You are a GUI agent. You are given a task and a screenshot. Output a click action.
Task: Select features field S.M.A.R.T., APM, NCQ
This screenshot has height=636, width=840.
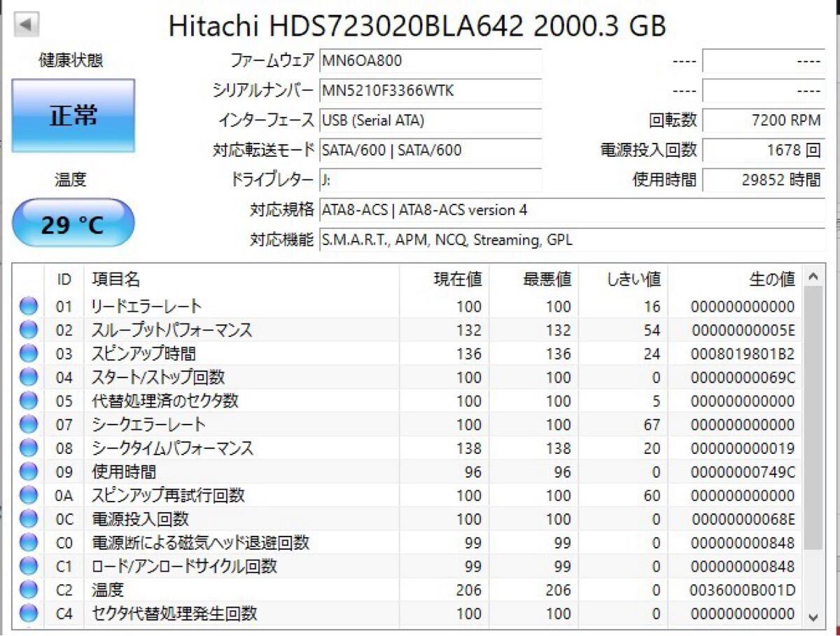click(x=572, y=240)
